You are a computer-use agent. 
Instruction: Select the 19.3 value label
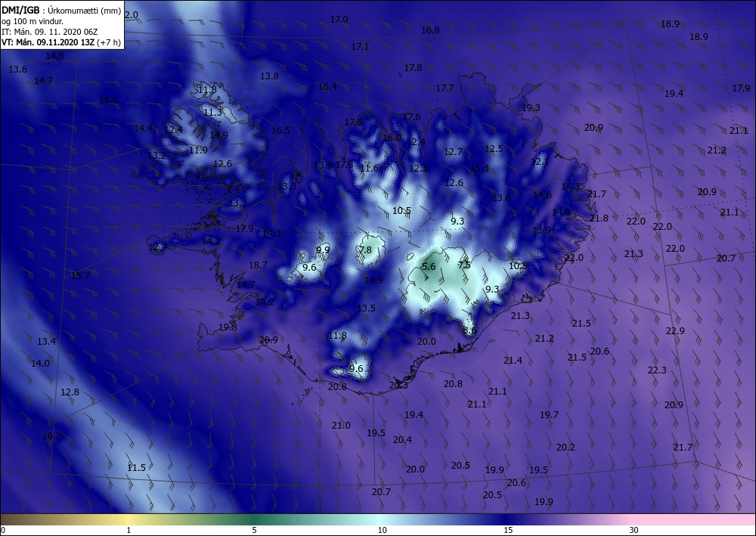coord(531,108)
